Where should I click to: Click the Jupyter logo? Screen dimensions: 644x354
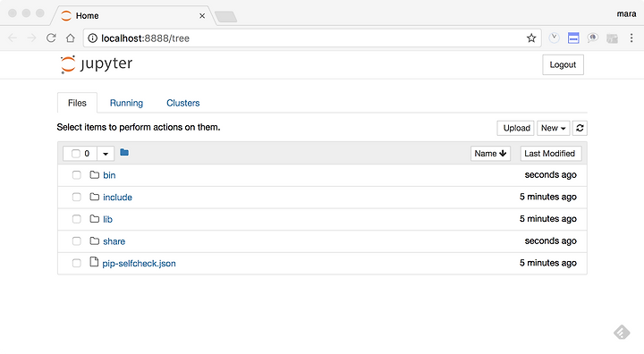[x=97, y=64]
